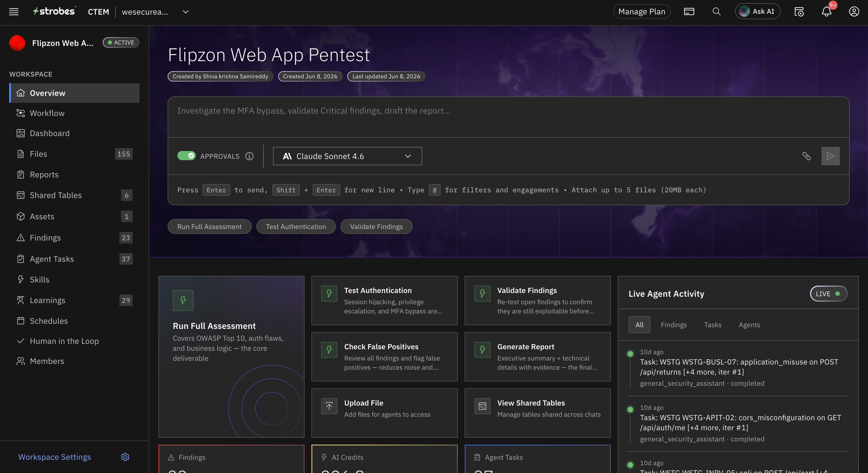The width and height of the screenshot is (868, 473).
Task: Click the Manage Plan button
Action: click(642, 12)
